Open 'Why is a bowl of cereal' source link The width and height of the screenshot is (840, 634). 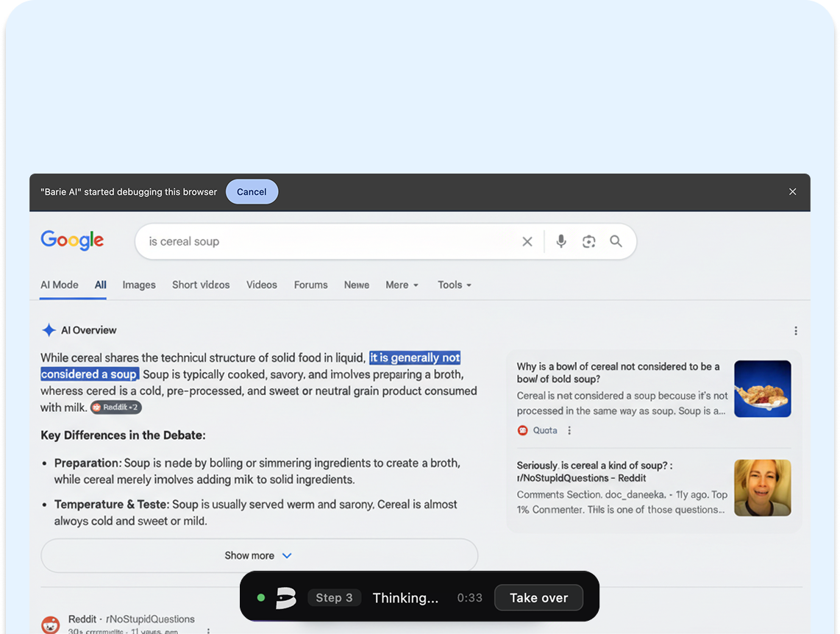[618, 373]
